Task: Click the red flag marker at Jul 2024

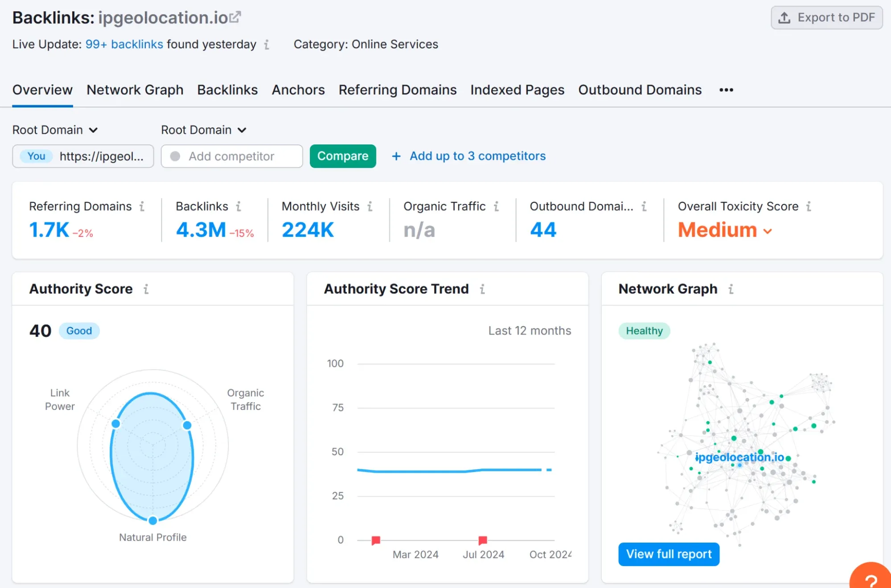Action: point(483,540)
